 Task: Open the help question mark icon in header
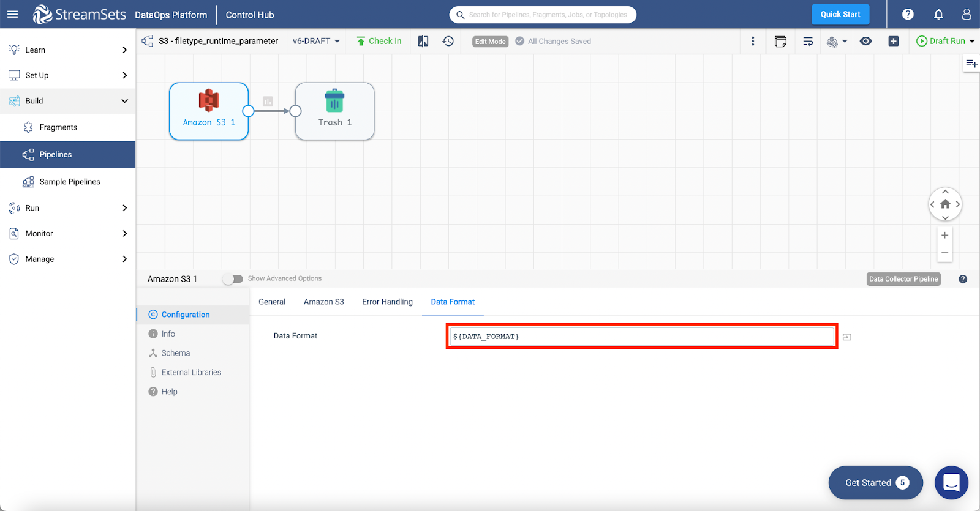908,14
